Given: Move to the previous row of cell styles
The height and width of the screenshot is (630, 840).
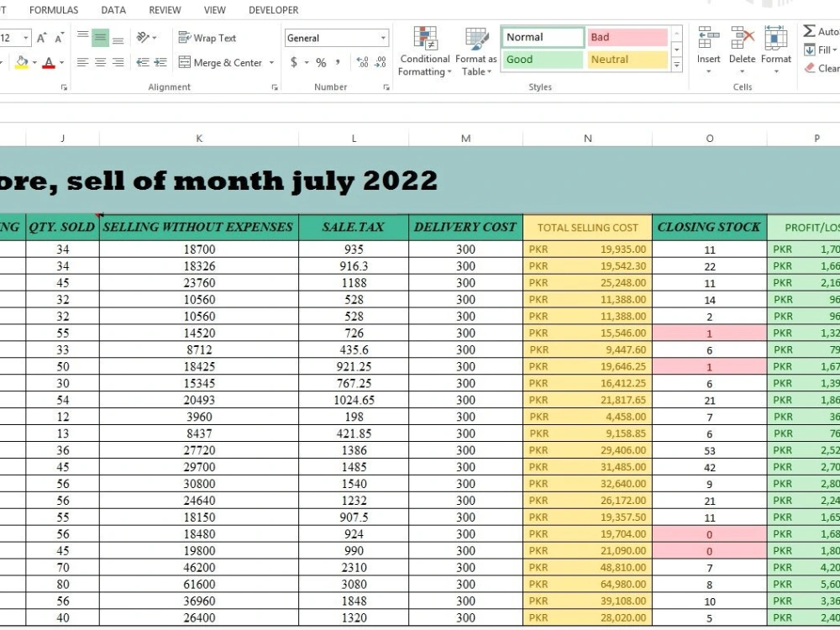Looking at the screenshot, I should (x=676, y=34).
